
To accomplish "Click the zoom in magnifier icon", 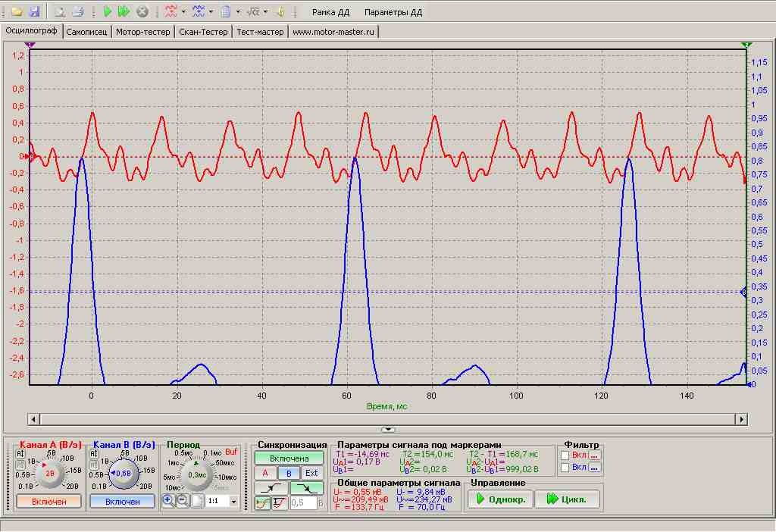I will [x=168, y=501].
